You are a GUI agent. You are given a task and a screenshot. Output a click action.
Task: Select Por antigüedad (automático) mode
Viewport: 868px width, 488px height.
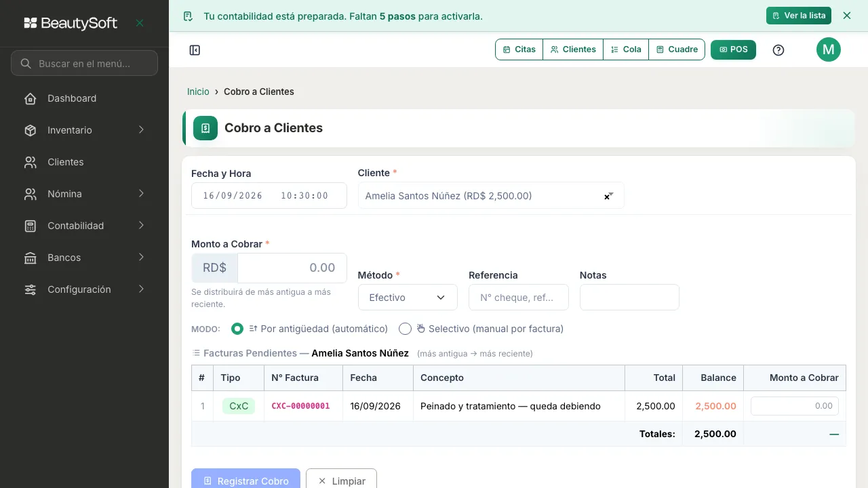click(x=237, y=329)
